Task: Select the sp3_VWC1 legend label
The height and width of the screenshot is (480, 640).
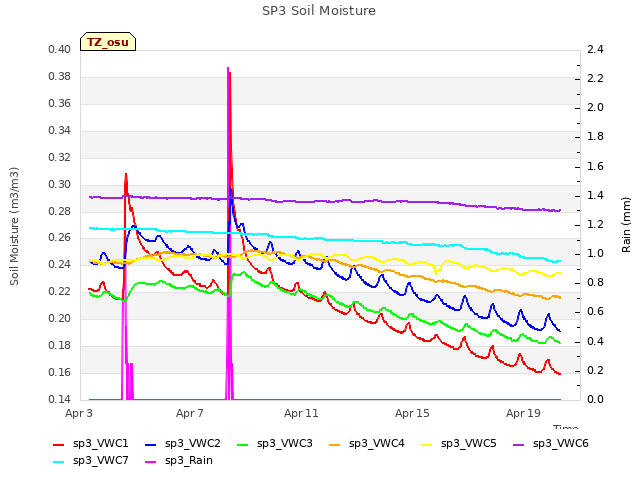Action: (x=101, y=444)
